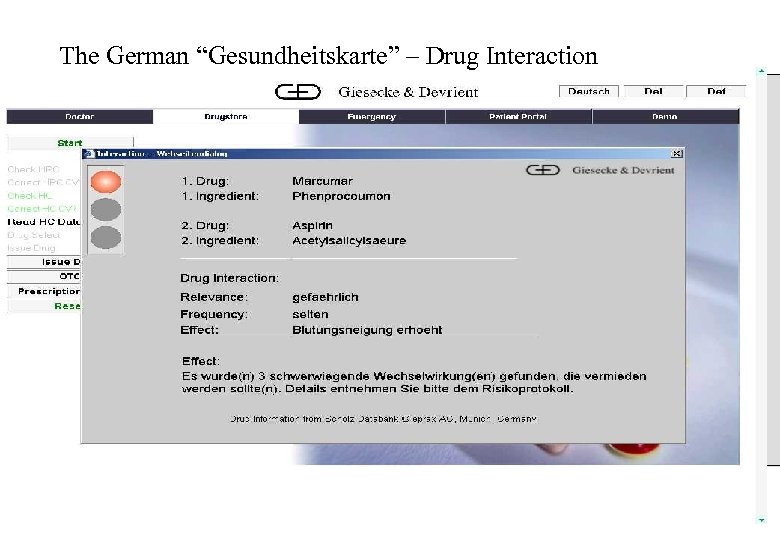Click the effect Blutungsneigung erhoeht
This screenshot has height=540, width=780.
coord(367,330)
